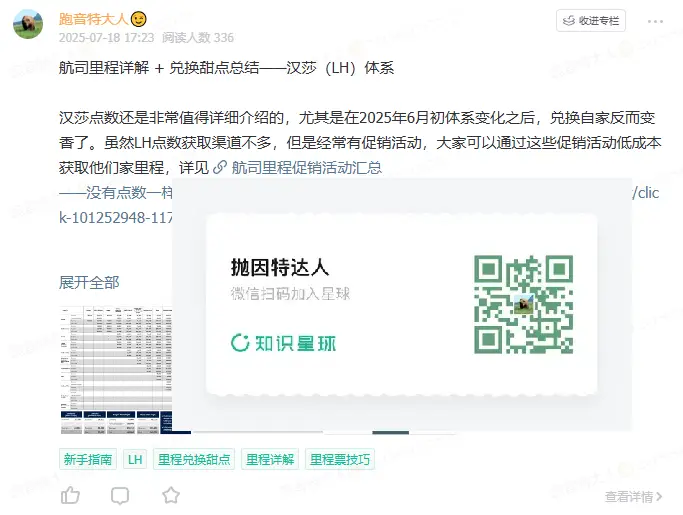Viewport: 683px width, 515px height.
Task: Click the chain link icon before 航司里程促销活动汇总
Action: coord(220,167)
